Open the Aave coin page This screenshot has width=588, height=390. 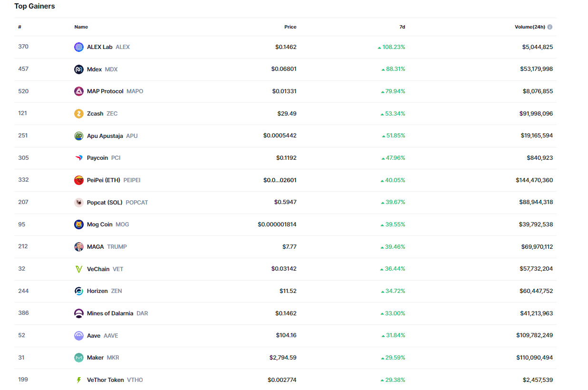94,336
